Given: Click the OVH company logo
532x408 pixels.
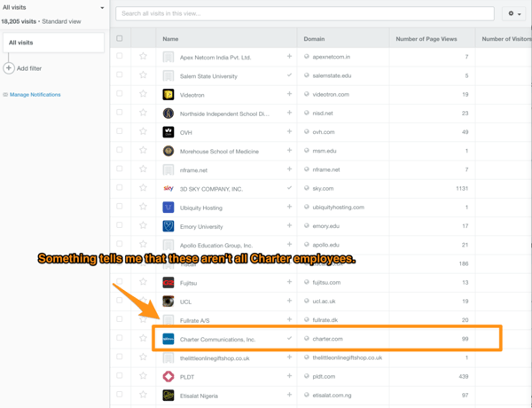Looking at the screenshot, I should [168, 132].
